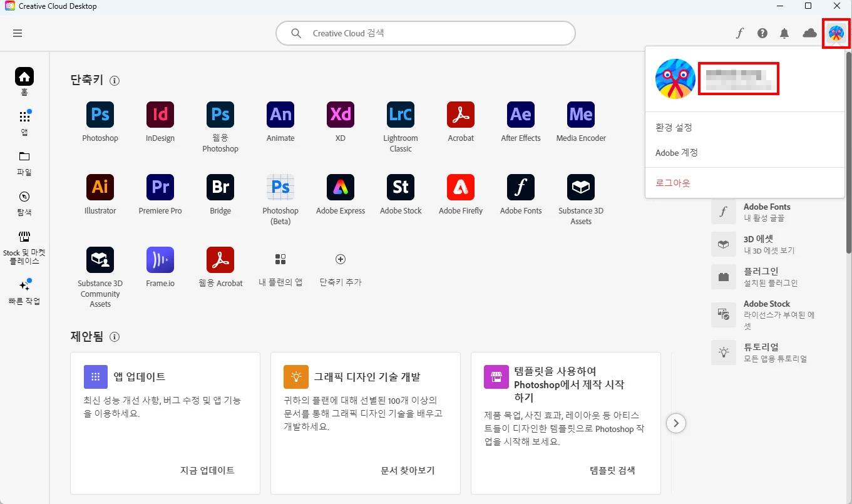Open Adobe Bridge icon

tap(220, 187)
